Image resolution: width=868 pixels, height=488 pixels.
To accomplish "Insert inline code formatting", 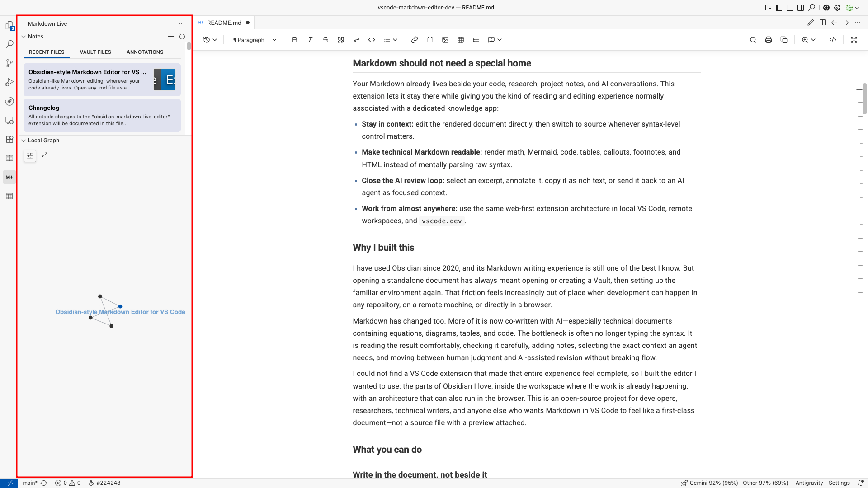I will tap(372, 40).
